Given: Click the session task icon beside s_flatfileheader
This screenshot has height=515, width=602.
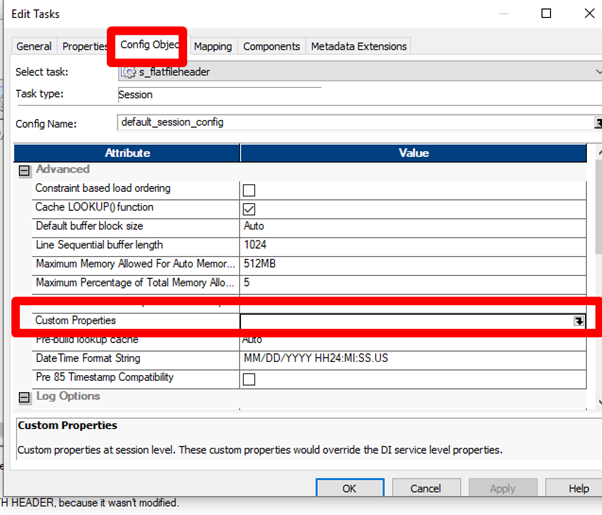Looking at the screenshot, I should [x=129, y=72].
